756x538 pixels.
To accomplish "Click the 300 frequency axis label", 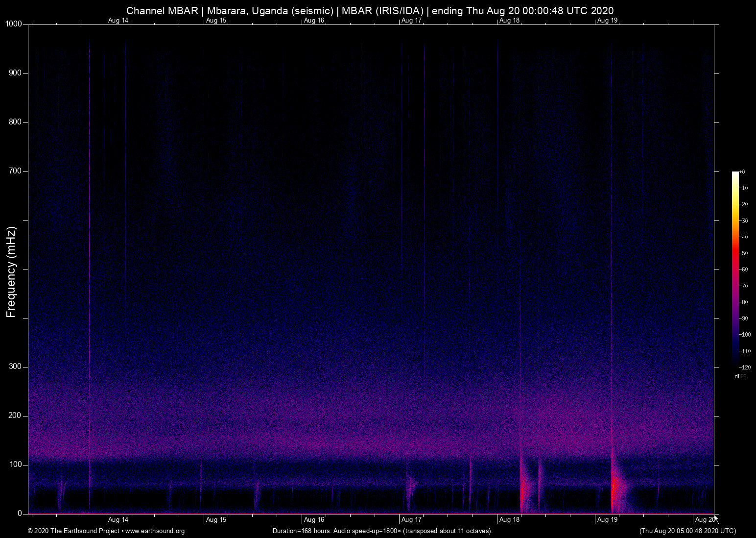I will tap(16, 367).
